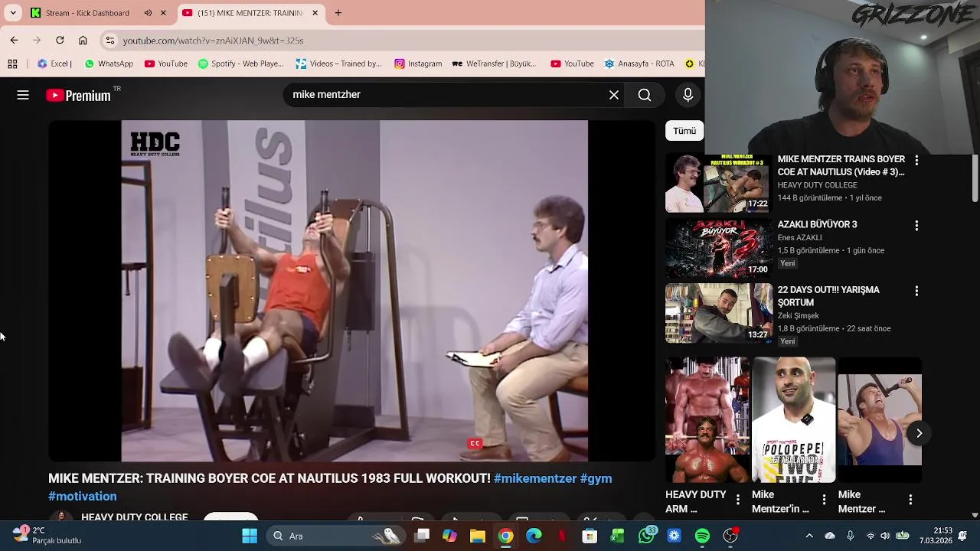Click the #gym hashtag link
980x551 pixels.
click(x=596, y=478)
